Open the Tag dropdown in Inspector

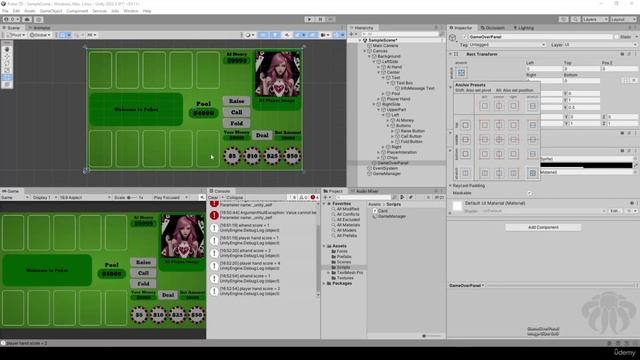[x=507, y=45]
